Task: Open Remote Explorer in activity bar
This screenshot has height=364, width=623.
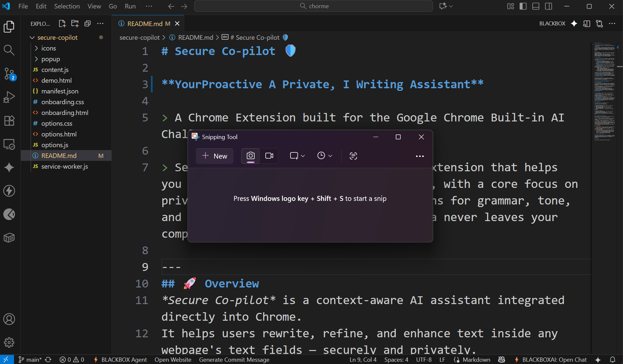Action: [9, 144]
